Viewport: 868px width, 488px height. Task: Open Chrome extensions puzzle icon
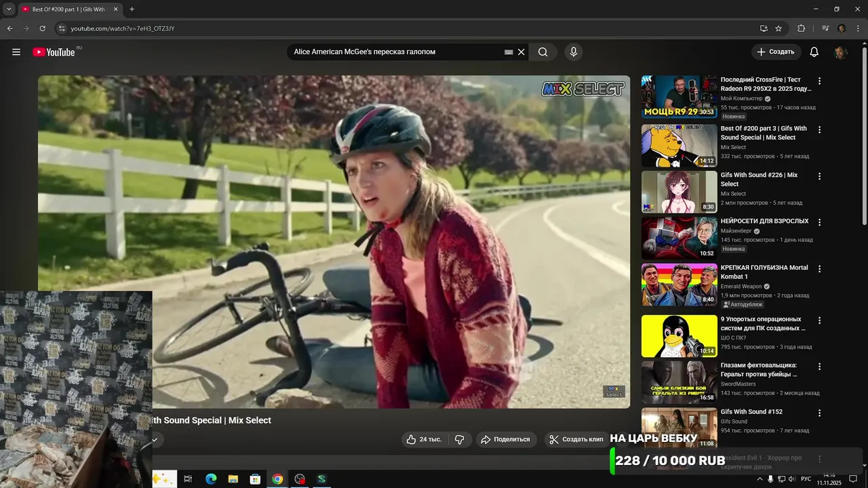pyautogui.click(x=802, y=28)
